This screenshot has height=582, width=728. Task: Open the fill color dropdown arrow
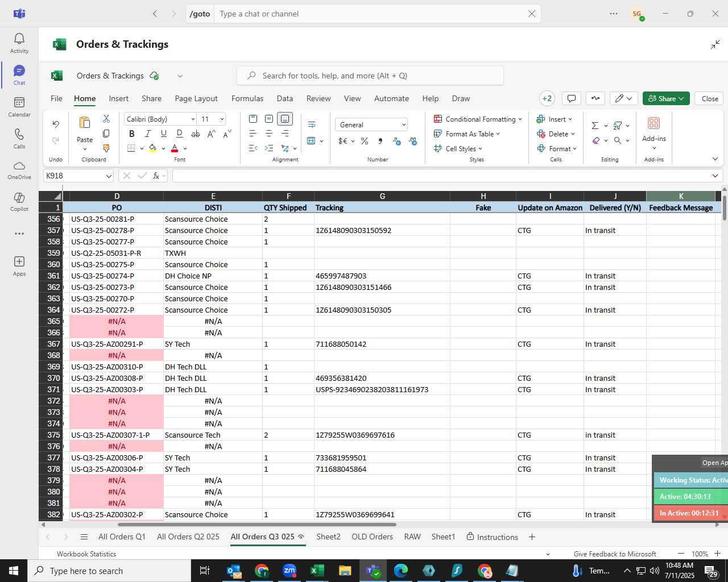point(163,149)
